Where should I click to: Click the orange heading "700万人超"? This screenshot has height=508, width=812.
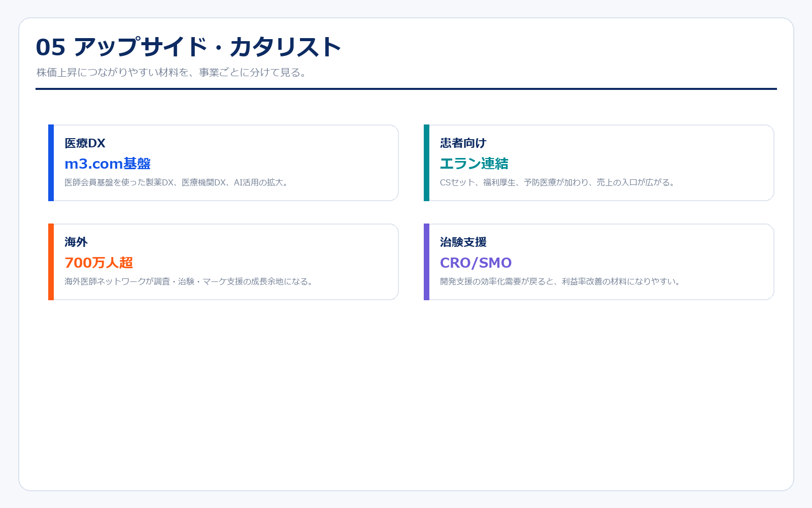point(98,263)
